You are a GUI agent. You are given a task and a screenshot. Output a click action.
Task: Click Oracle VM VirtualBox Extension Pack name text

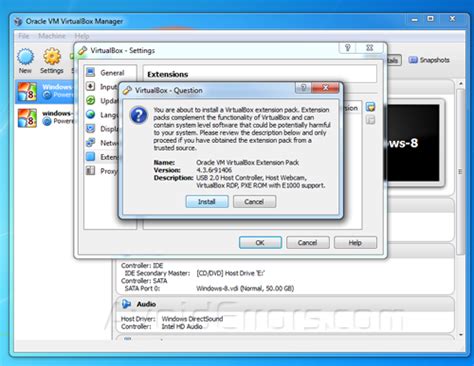coord(247,162)
